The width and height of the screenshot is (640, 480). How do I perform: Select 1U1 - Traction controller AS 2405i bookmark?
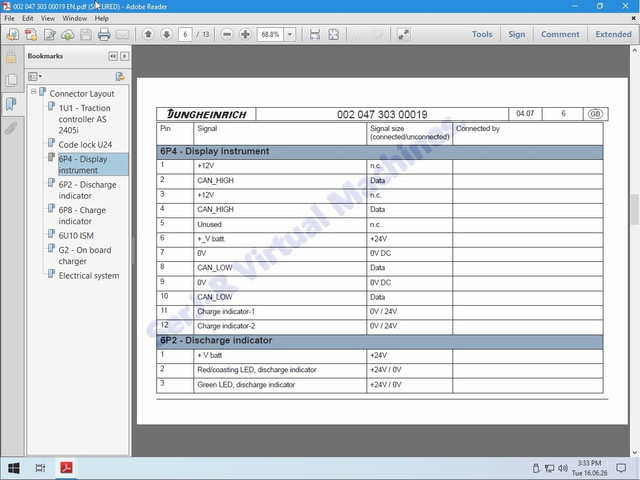[84, 119]
